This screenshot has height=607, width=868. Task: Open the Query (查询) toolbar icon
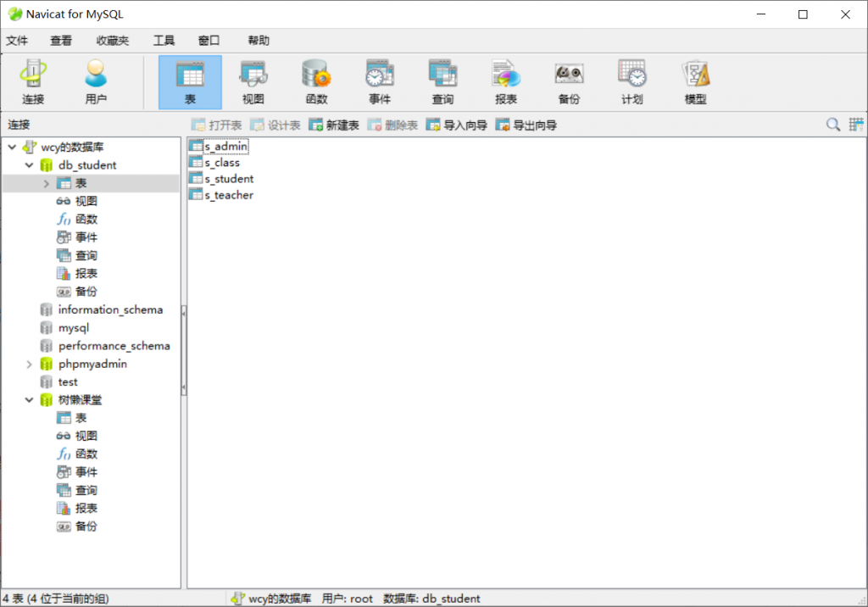click(442, 82)
